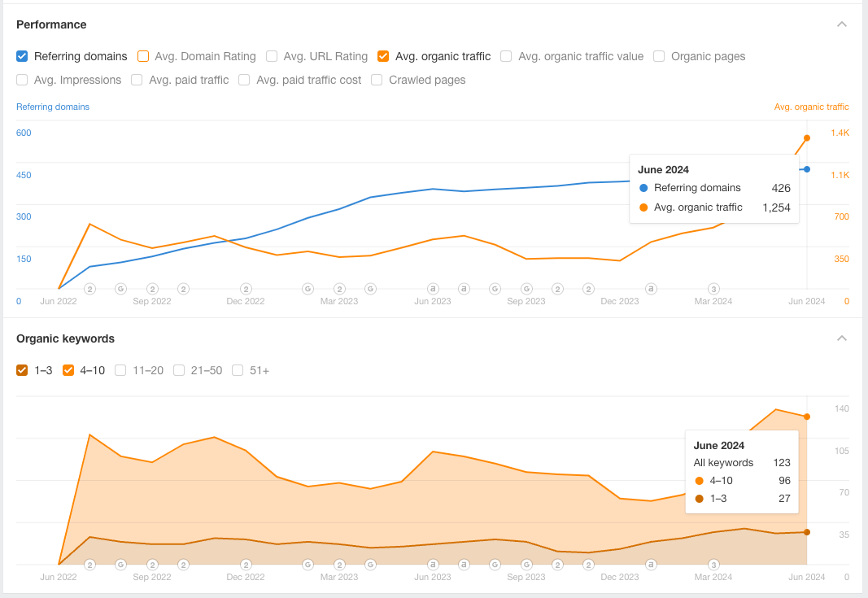
Task: Uncheck the Referring domains checkbox
Action: [x=22, y=56]
